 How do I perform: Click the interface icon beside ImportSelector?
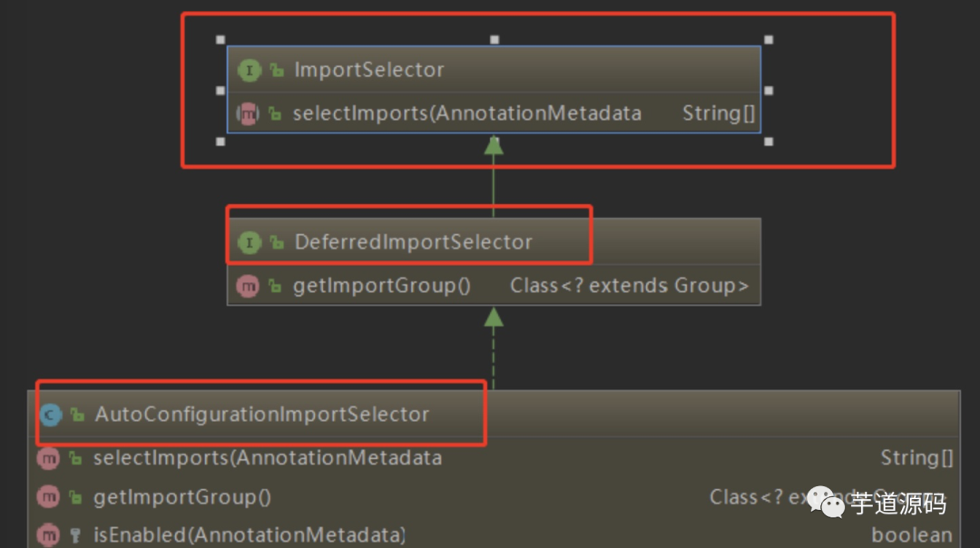[x=249, y=70]
